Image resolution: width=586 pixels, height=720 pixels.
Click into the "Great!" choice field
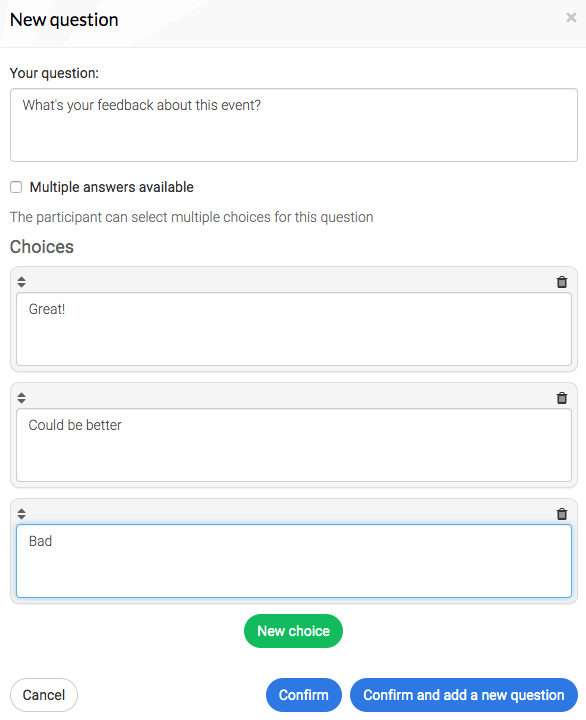pyautogui.click(x=293, y=329)
